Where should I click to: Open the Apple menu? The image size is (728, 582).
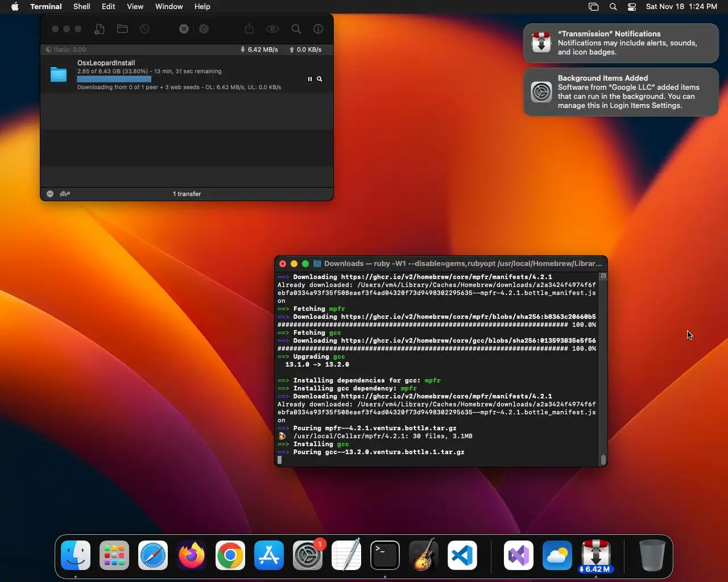pyautogui.click(x=15, y=7)
